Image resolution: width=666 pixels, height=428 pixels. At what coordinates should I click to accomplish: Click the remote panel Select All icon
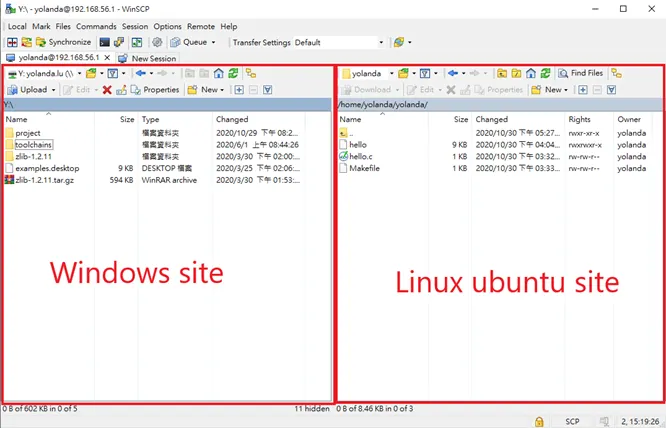coord(611,90)
